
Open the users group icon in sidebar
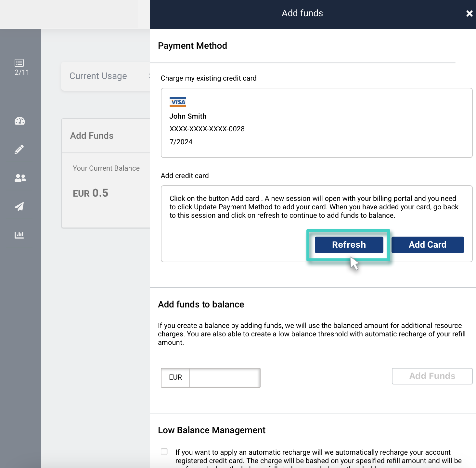coord(20,178)
